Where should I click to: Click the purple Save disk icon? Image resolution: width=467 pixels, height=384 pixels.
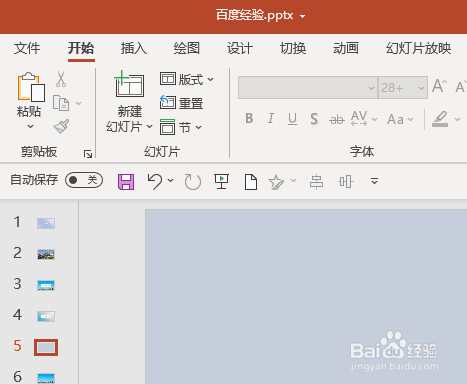click(126, 182)
